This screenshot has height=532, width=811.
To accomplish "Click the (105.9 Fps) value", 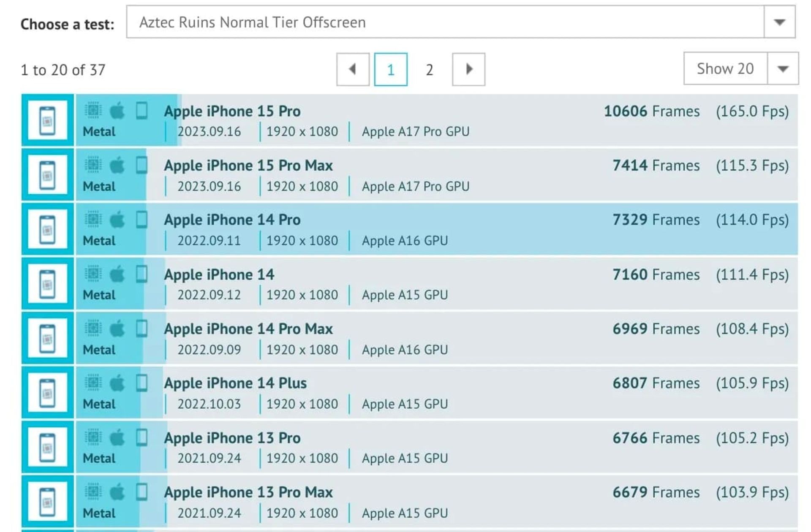I will coord(752,384).
